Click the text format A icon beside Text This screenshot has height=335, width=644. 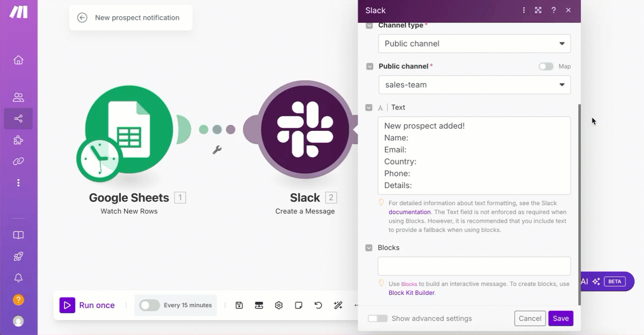pyautogui.click(x=380, y=108)
